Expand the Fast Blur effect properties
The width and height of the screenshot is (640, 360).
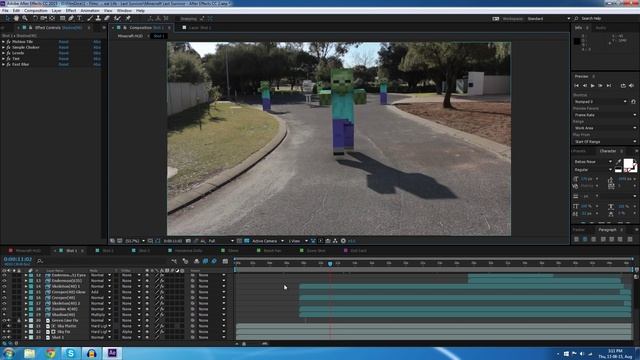(3, 64)
